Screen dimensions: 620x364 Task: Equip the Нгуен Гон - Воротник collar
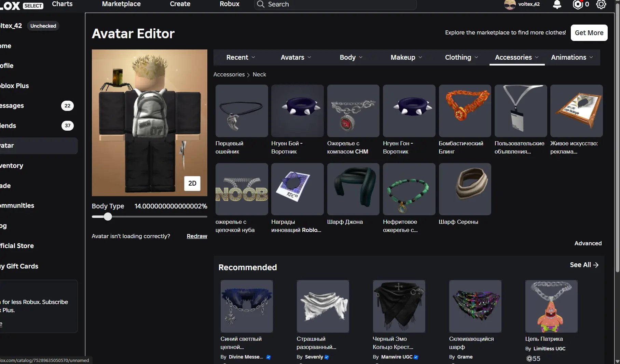[x=409, y=111]
